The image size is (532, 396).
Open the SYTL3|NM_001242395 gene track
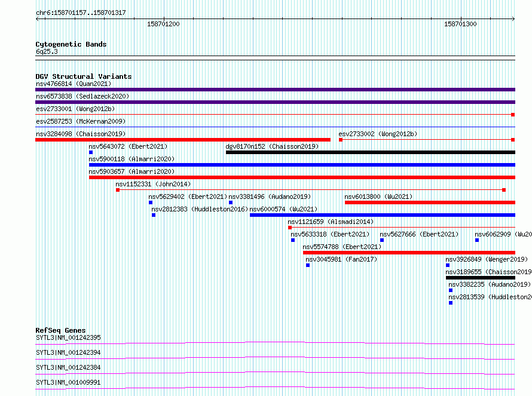275,343
